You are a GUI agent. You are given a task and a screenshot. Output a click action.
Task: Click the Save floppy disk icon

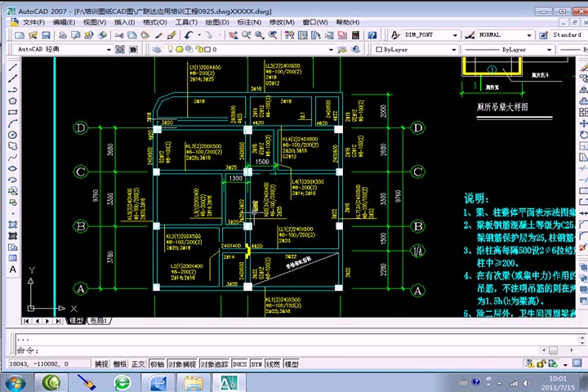click(x=46, y=35)
